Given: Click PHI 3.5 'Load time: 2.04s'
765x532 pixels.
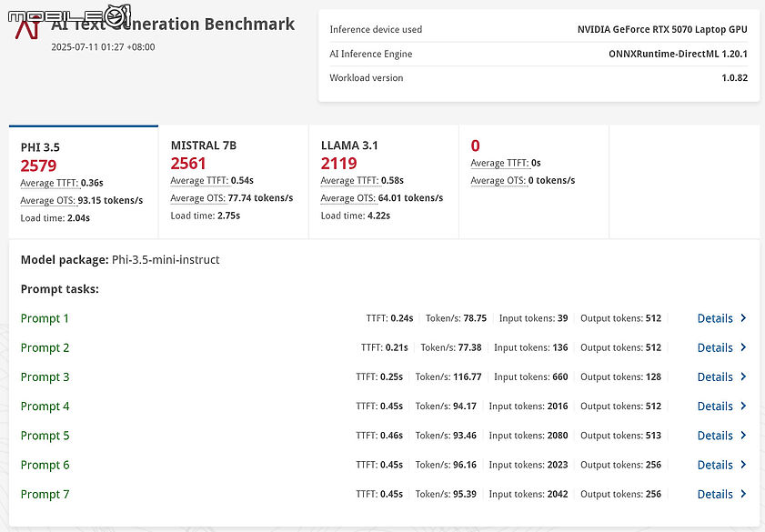Looking at the screenshot, I should [55, 218].
